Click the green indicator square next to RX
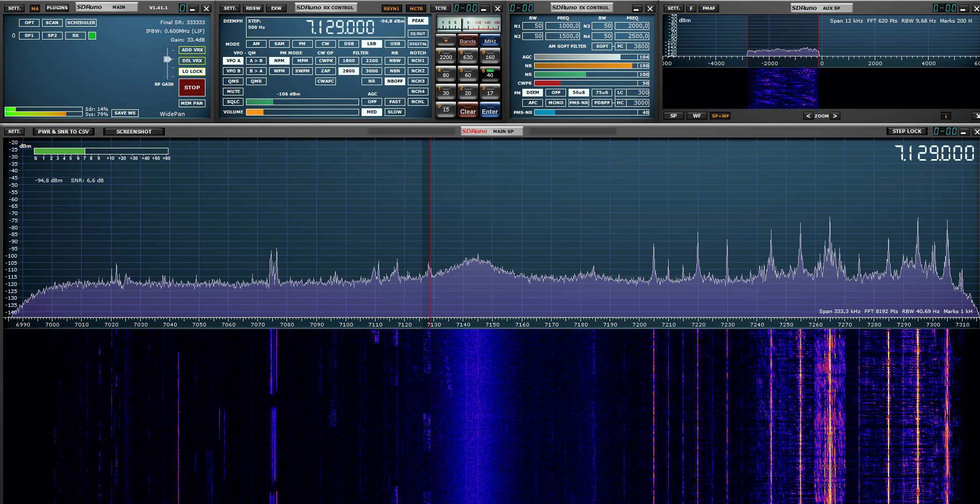Viewport: 980px width, 504px height. coord(92,35)
